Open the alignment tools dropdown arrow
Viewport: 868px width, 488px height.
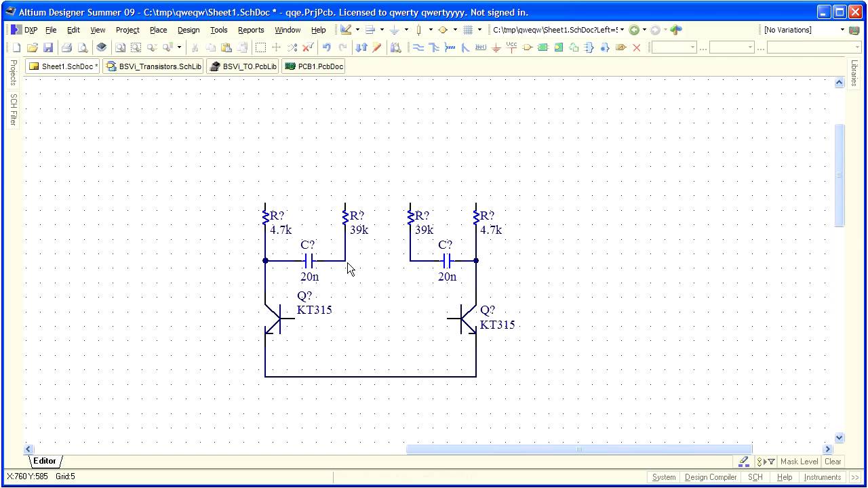pyautogui.click(x=382, y=30)
